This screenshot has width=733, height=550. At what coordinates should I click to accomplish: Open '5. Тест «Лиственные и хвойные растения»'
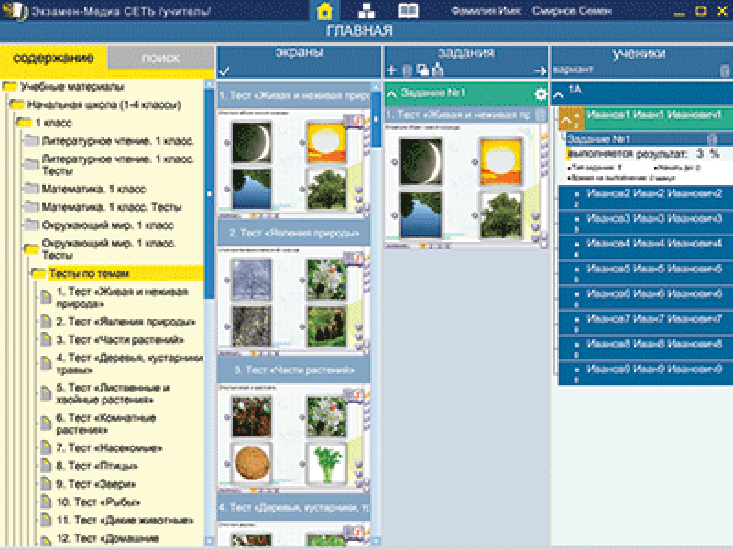coord(113,393)
